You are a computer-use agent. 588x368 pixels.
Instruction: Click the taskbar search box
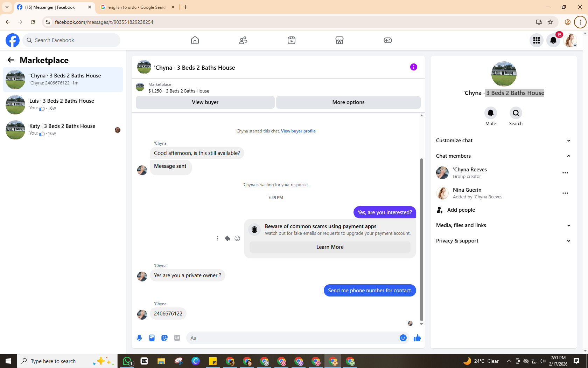click(x=66, y=361)
